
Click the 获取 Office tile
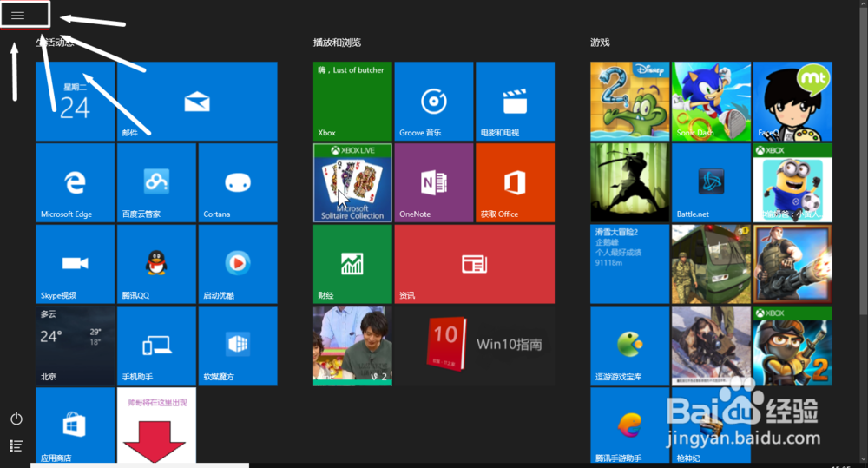click(516, 182)
